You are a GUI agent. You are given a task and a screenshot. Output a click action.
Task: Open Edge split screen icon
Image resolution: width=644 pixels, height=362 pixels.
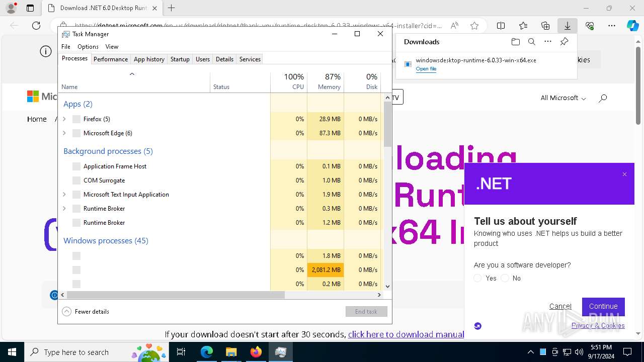[x=501, y=26]
